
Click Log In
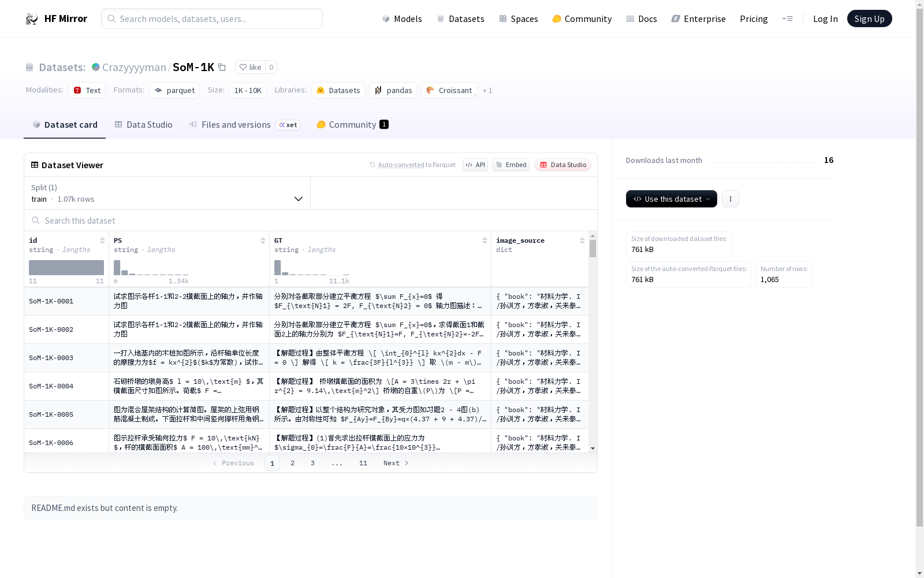point(825,18)
